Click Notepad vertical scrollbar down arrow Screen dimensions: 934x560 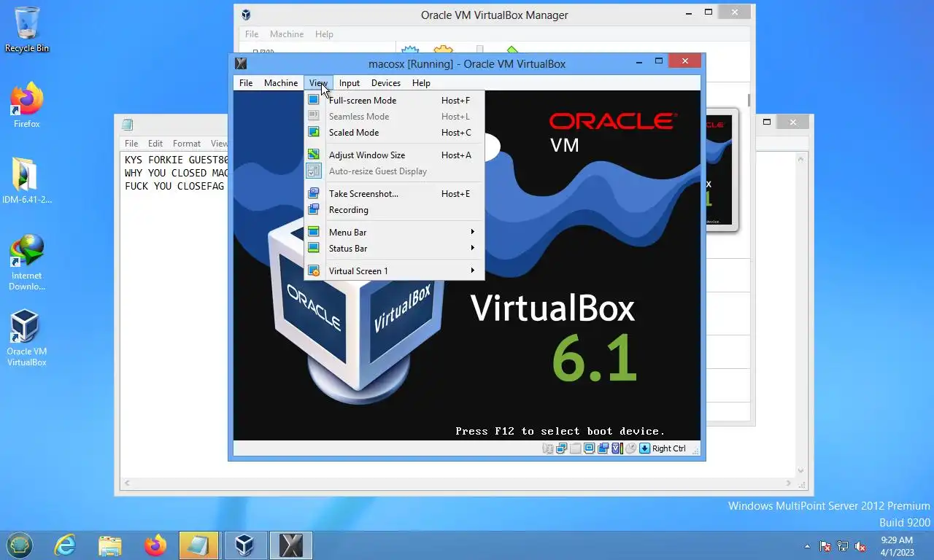click(x=800, y=471)
